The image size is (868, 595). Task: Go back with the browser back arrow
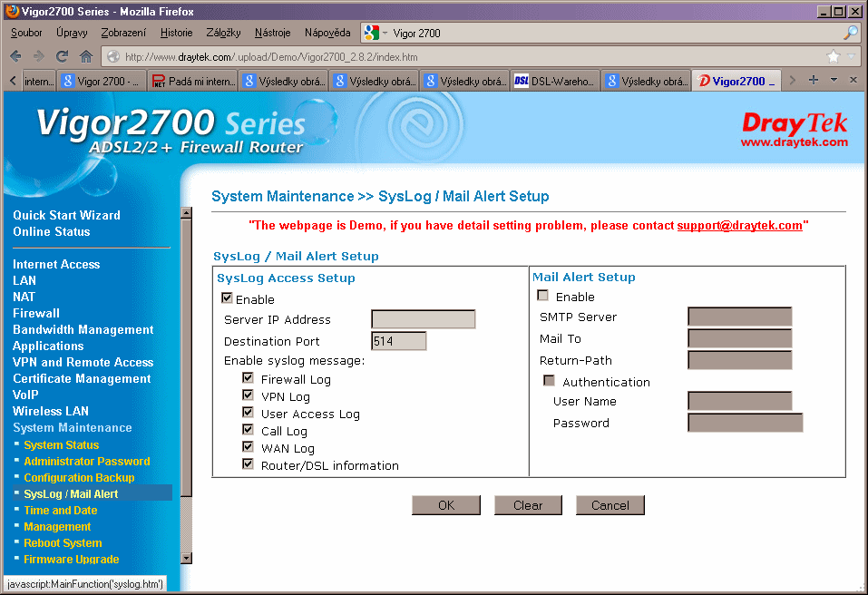pyautogui.click(x=16, y=56)
